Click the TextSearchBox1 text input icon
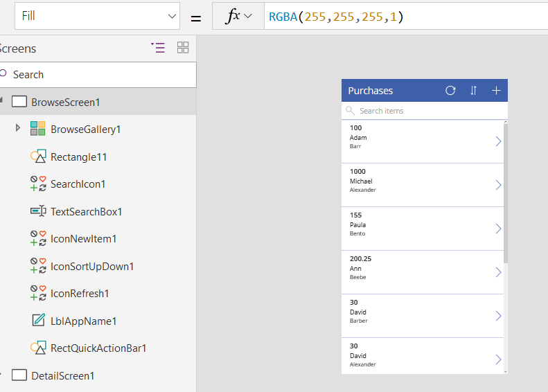Viewport: 548px width, 392px height. click(x=38, y=211)
